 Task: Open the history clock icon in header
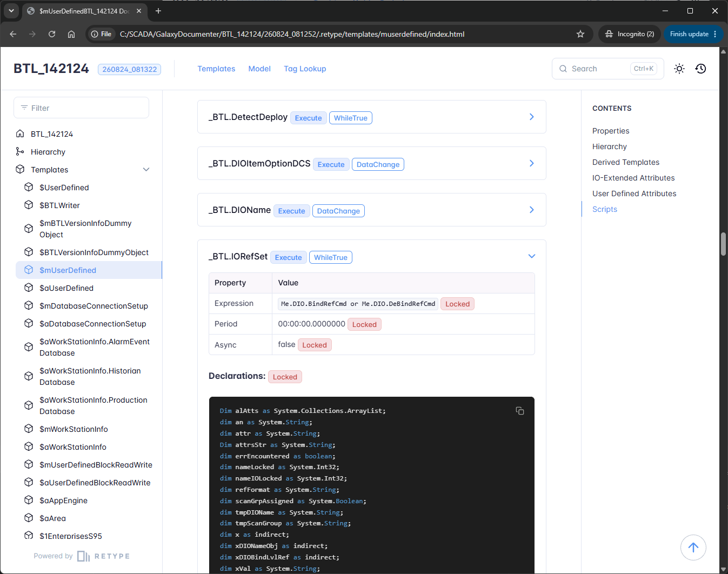pyautogui.click(x=701, y=69)
